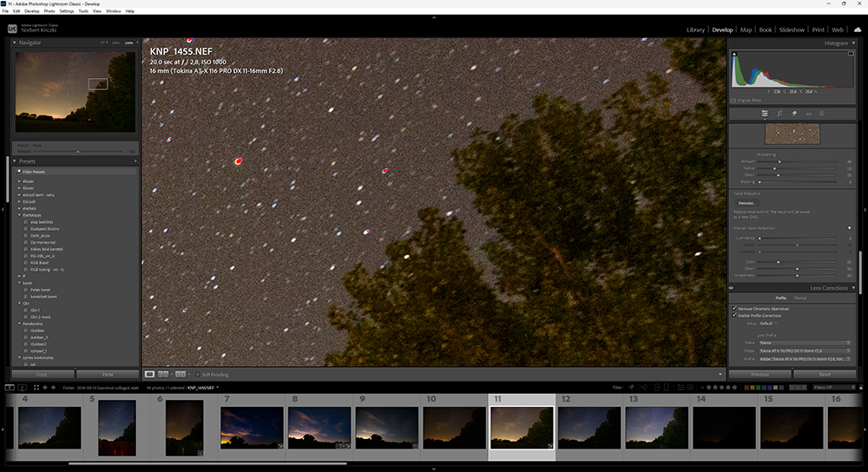Toggle highlight clipping indicator in histogram
This screenshot has height=472, width=868.
851,54
